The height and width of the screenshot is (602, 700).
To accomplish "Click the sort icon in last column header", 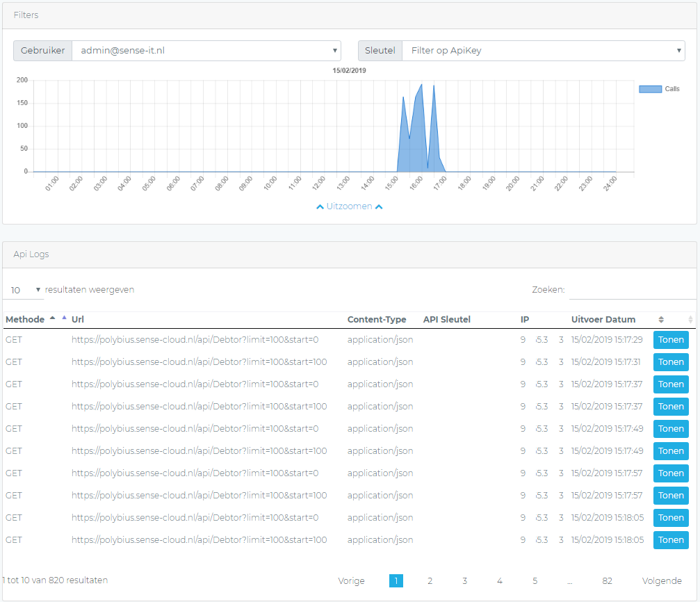I will tap(690, 320).
